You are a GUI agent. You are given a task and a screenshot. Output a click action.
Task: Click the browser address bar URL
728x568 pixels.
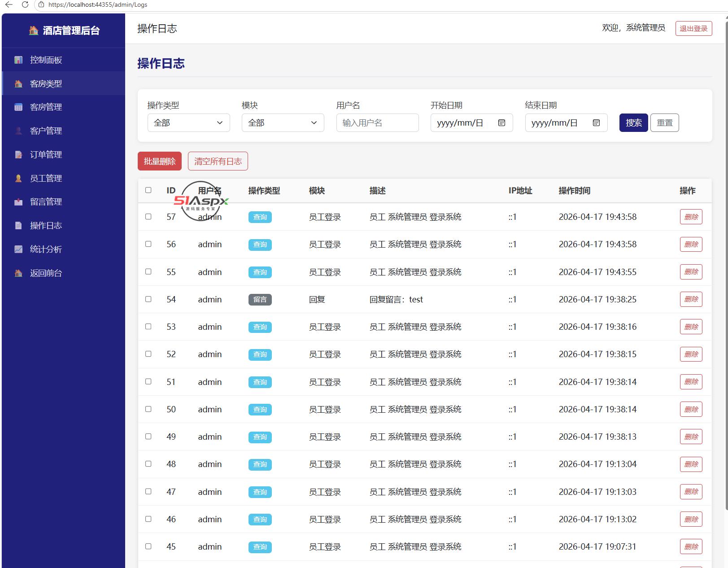pyautogui.click(x=98, y=4)
